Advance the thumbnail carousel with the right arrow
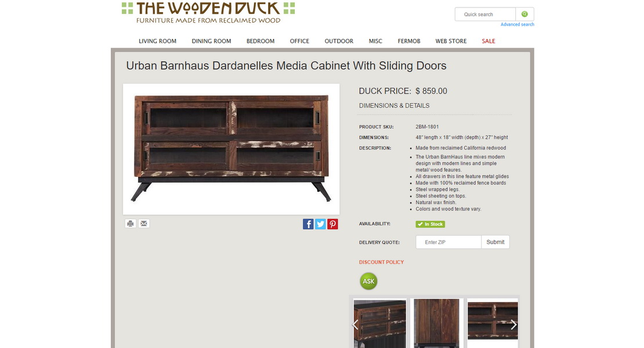 tap(513, 325)
